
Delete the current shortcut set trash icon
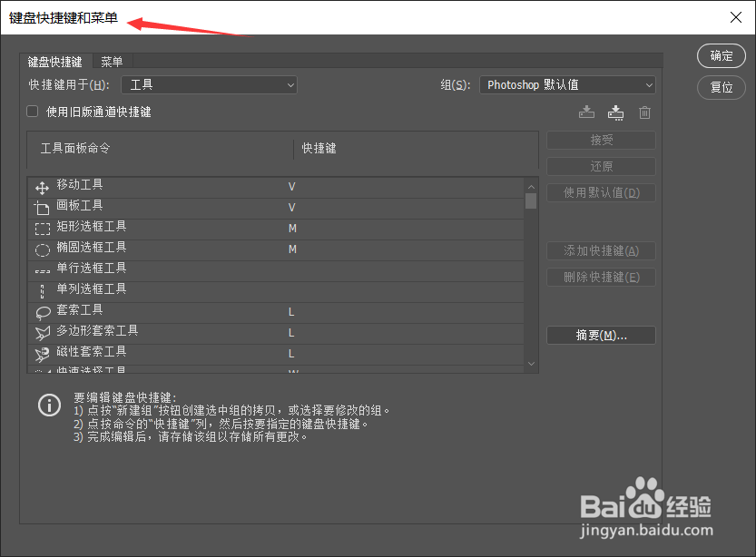(644, 112)
